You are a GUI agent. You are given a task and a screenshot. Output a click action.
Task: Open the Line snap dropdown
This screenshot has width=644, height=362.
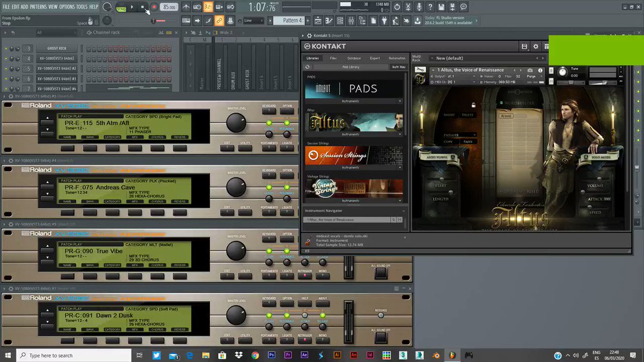(x=255, y=20)
